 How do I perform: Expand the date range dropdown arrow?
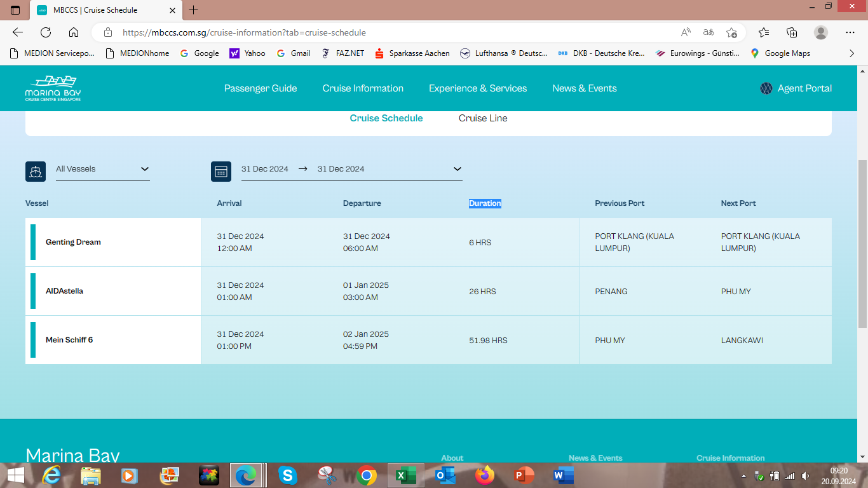point(457,169)
